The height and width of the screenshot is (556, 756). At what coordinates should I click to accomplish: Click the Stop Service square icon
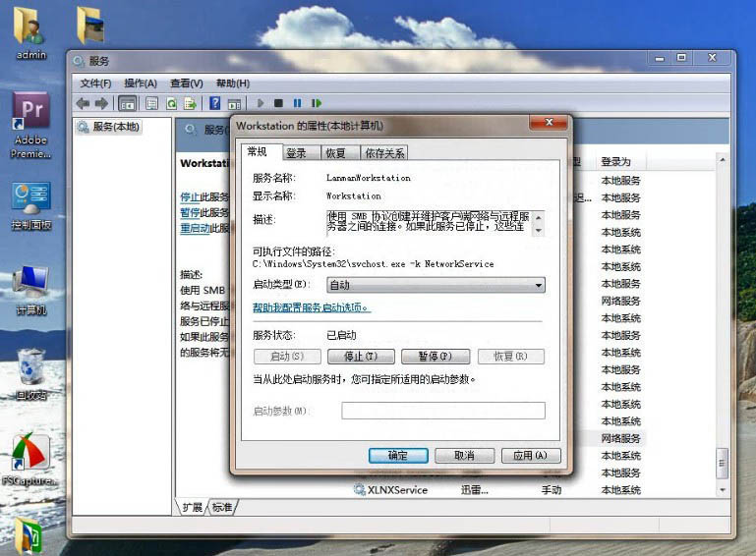278,103
